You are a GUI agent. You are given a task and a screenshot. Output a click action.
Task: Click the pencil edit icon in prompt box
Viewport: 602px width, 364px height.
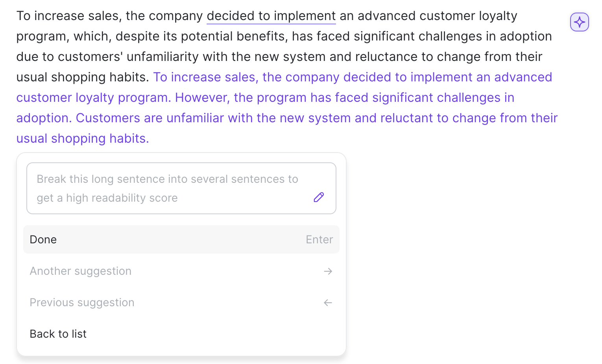pos(319,197)
